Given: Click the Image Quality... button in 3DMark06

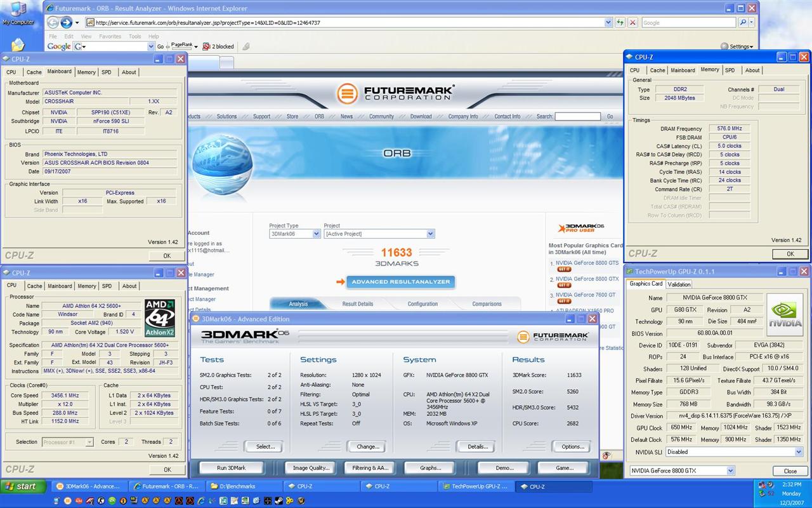Looking at the screenshot, I should pyautogui.click(x=311, y=468).
